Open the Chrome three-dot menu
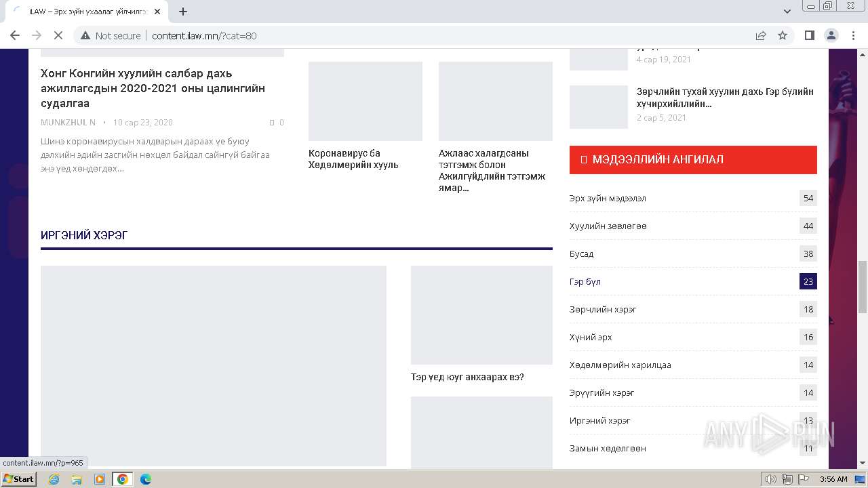 coord(853,36)
